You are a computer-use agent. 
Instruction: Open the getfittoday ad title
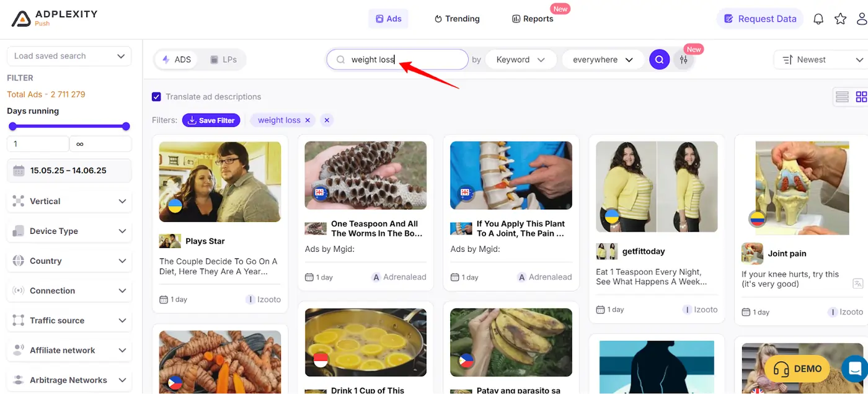(644, 251)
